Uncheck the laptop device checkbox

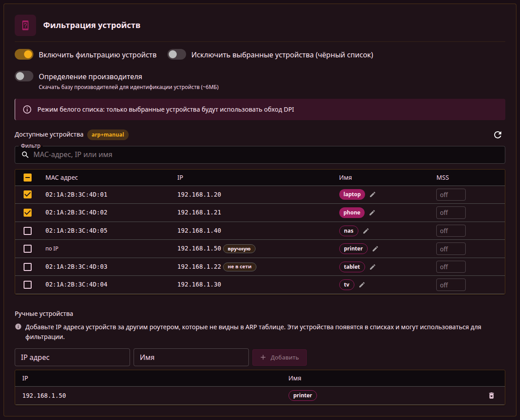(28, 194)
